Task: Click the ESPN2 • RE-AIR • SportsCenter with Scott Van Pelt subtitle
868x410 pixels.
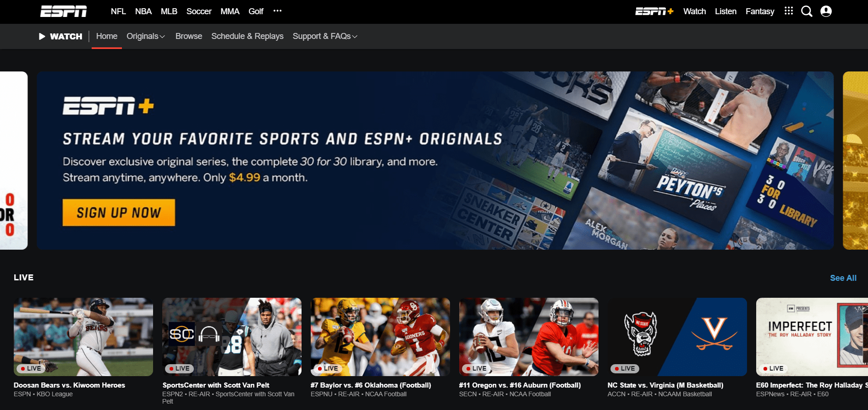Action: (x=228, y=398)
